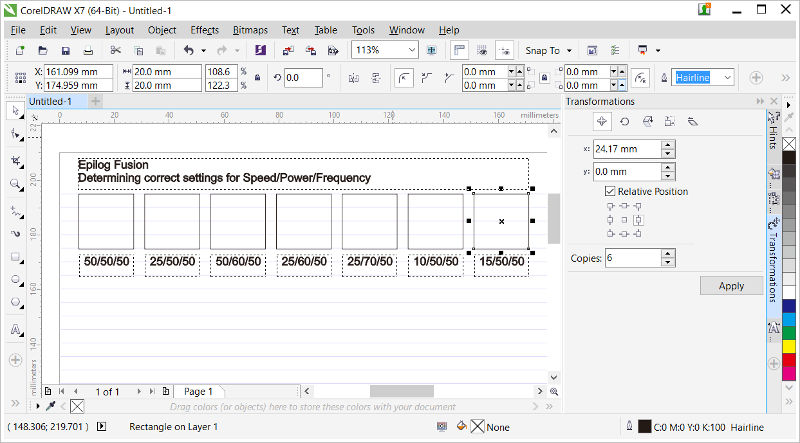Toggle the Relative Position checkbox

point(610,191)
